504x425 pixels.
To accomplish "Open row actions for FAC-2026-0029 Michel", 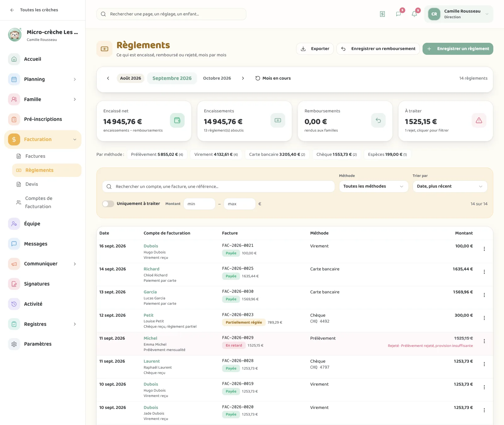I will [484, 341].
